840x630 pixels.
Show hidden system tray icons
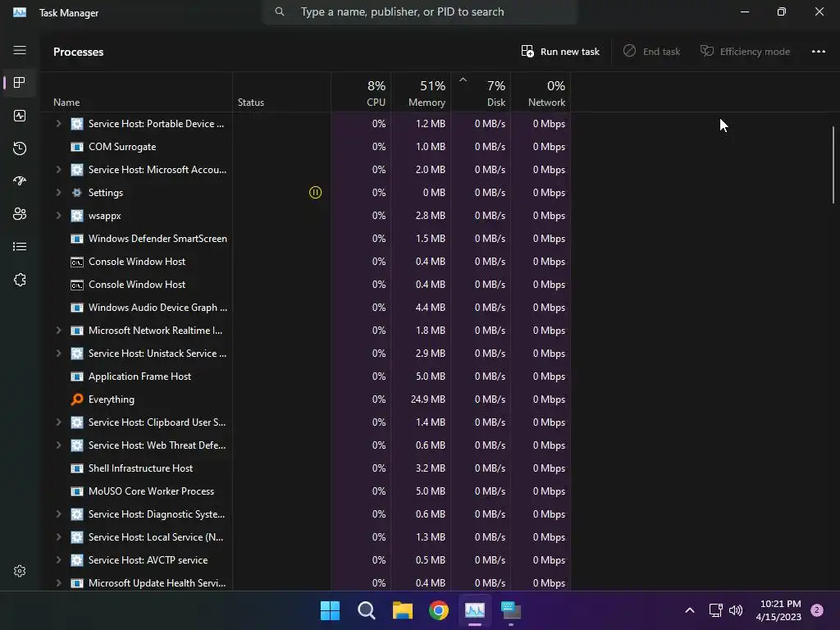pos(690,610)
